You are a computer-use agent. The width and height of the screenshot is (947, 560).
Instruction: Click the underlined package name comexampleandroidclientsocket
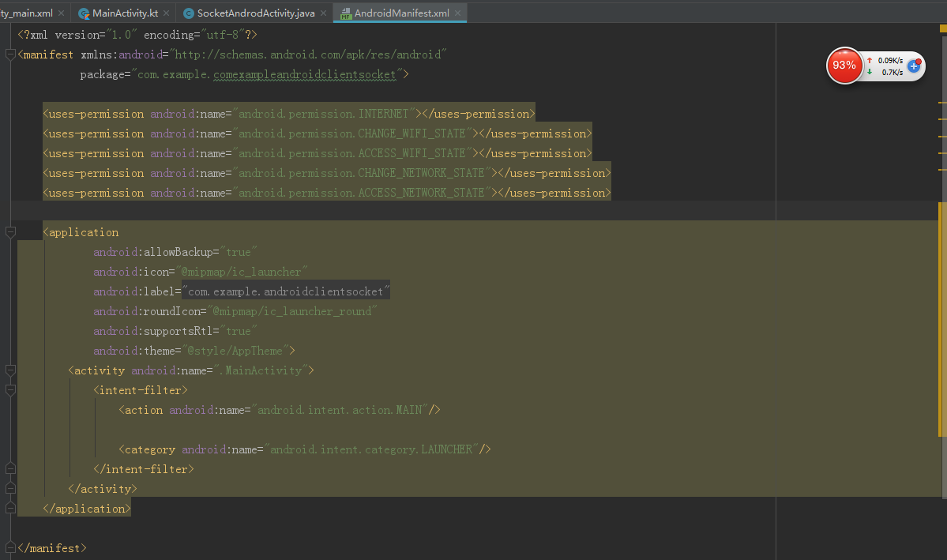pos(304,74)
